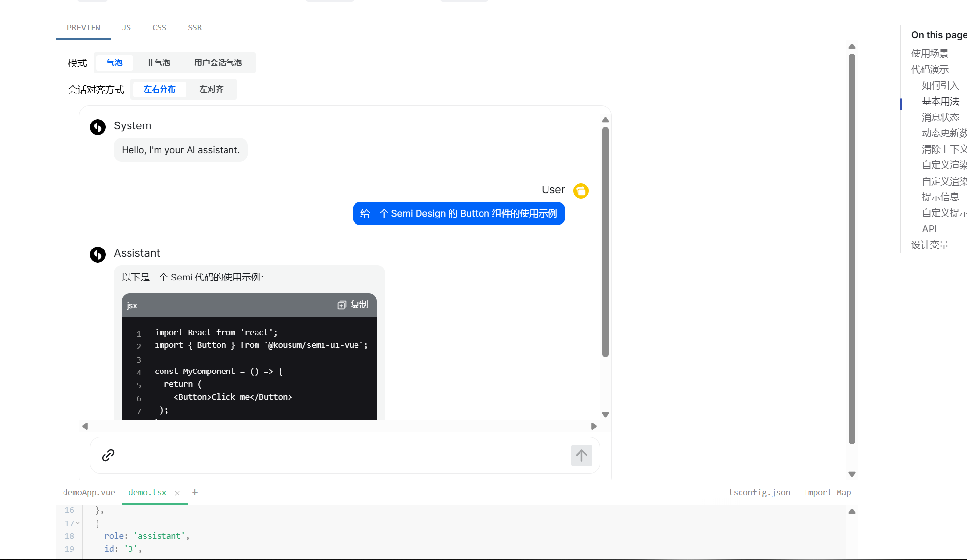The width and height of the screenshot is (967, 560).
Task: Click the yellow User avatar icon
Action: [581, 190]
